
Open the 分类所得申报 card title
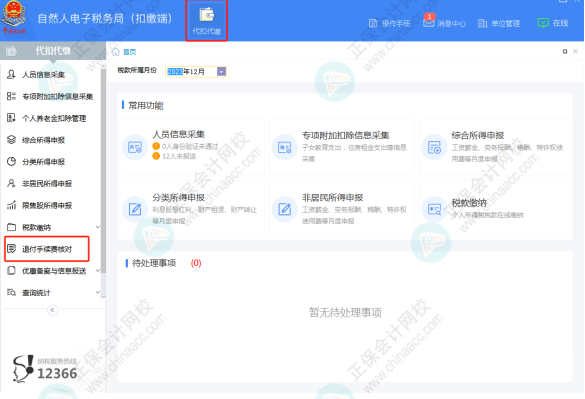coord(178,197)
